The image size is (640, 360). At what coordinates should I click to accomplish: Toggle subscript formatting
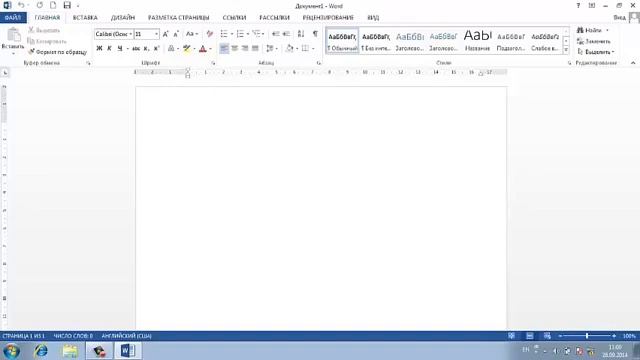click(x=146, y=48)
